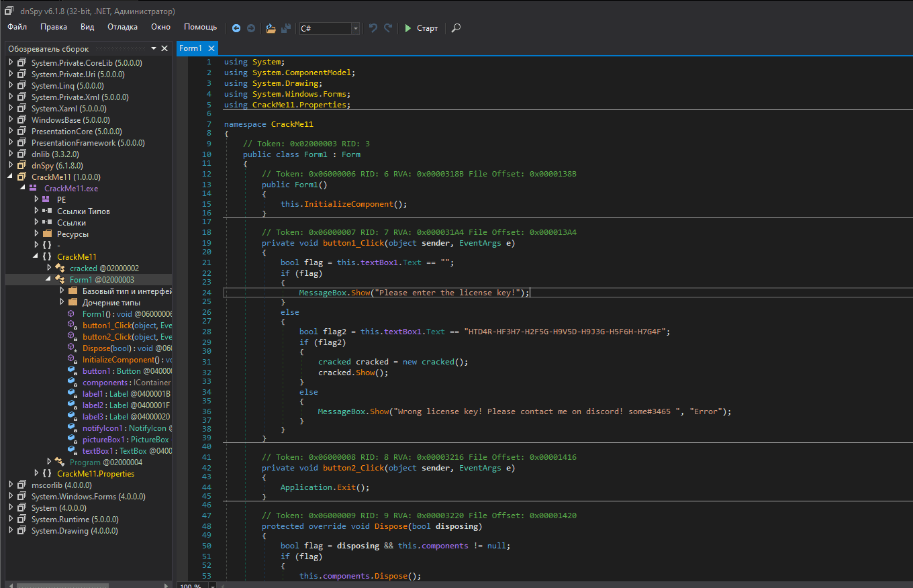Select the Form1 document tab

[x=191, y=48]
